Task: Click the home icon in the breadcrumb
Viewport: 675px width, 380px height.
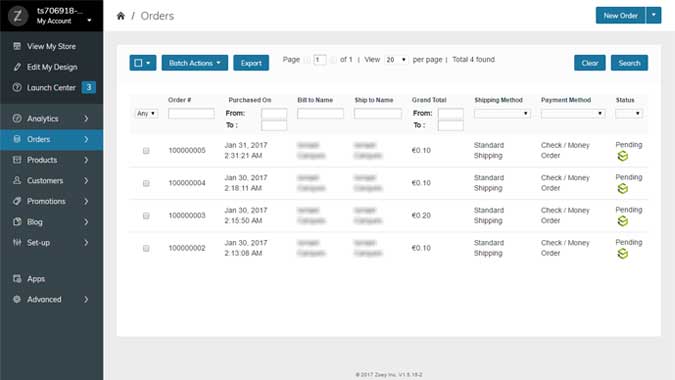Action: (x=121, y=16)
